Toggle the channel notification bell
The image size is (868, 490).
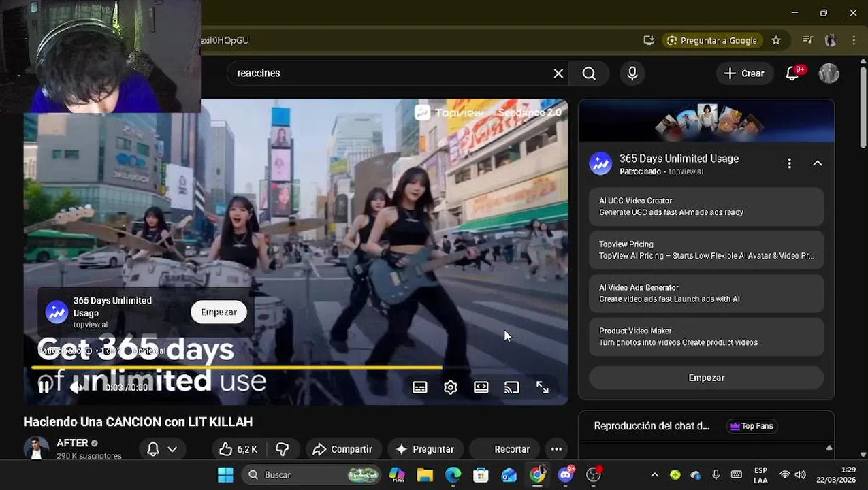coord(153,449)
